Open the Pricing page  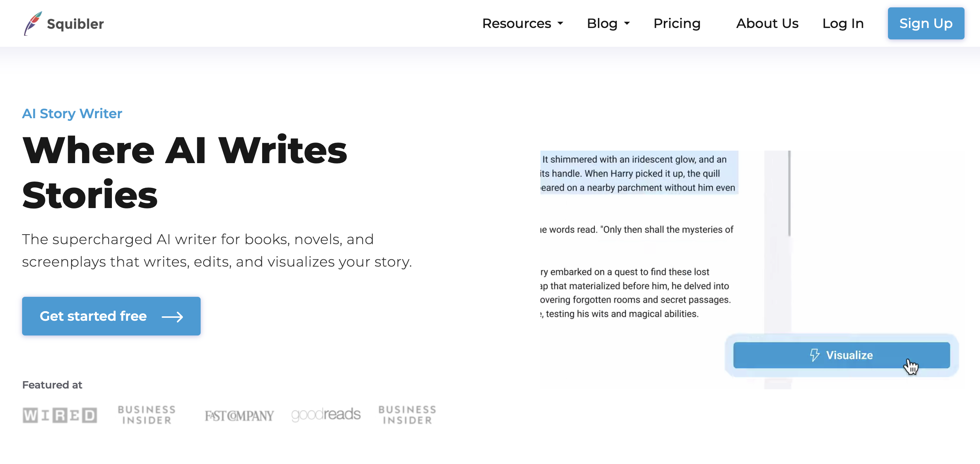[x=677, y=23]
